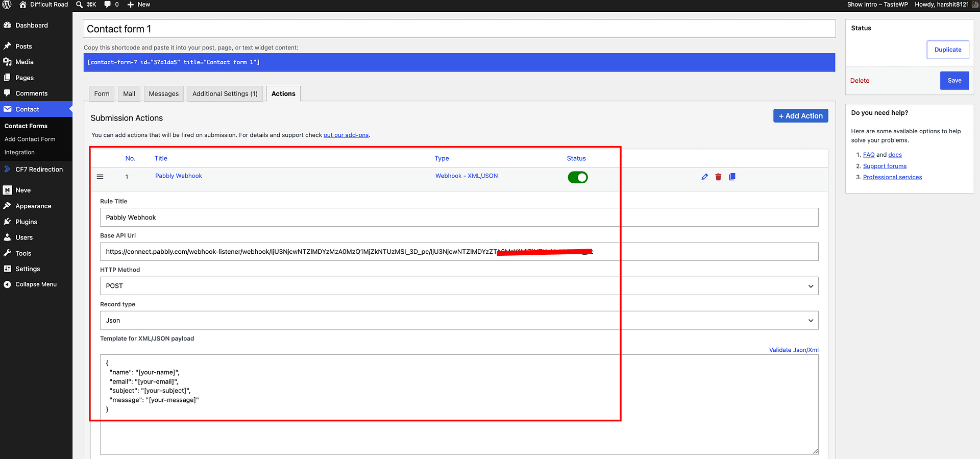Toggle the Pabbly Webhook status switch
Viewport: 980px width, 459px height.
coord(578,177)
